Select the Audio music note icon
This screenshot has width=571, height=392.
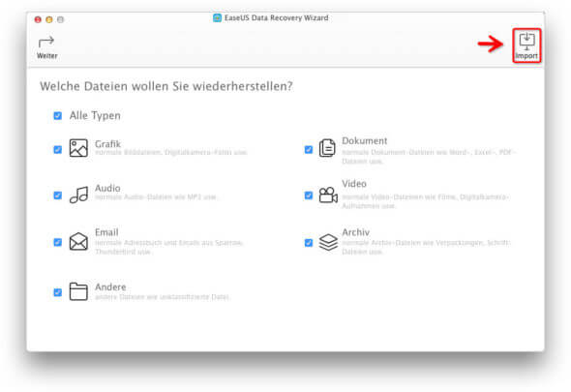pyautogui.click(x=78, y=195)
